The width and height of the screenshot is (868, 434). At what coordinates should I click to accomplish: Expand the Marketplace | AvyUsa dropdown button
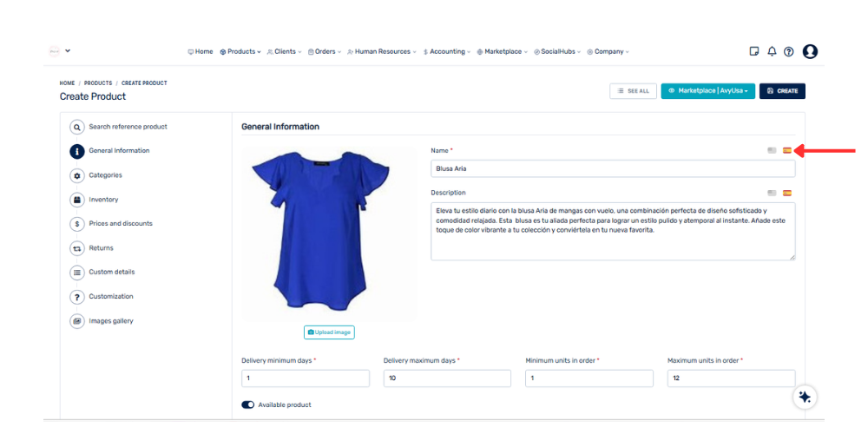(x=708, y=91)
